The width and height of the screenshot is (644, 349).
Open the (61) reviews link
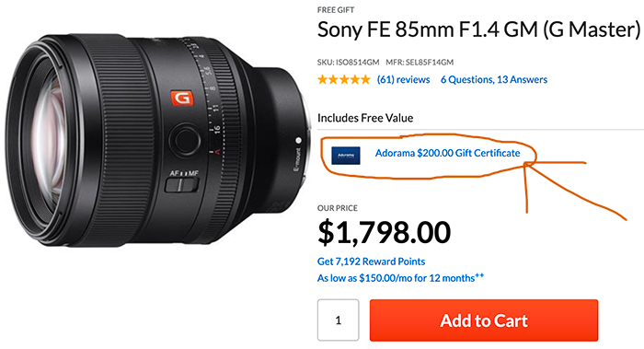pos(403,80)
